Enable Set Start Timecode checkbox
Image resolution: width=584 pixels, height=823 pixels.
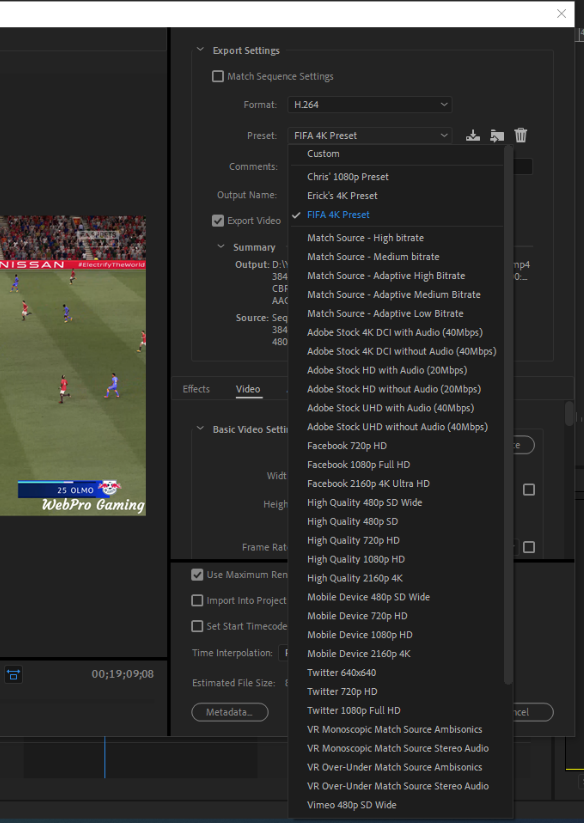tap(197, 626)
